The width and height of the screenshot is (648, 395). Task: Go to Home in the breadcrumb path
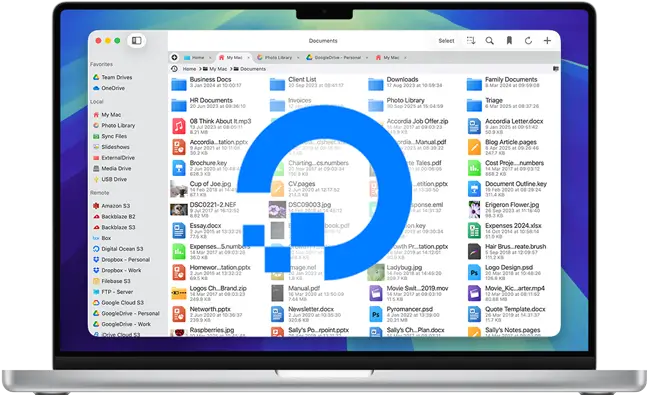[x=189, y=69]
